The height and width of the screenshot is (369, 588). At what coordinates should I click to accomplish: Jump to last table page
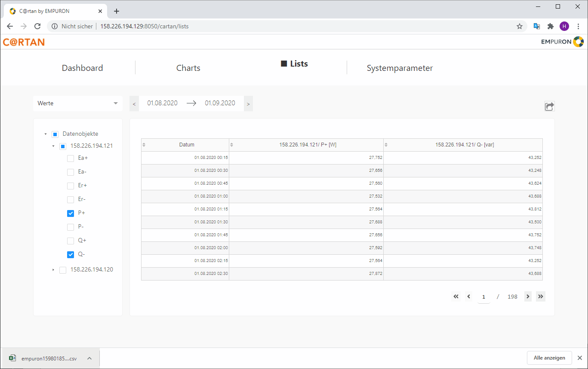click(541, 296)
